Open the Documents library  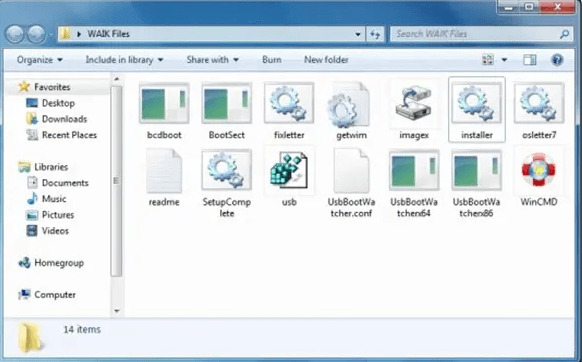click(65, 183)
